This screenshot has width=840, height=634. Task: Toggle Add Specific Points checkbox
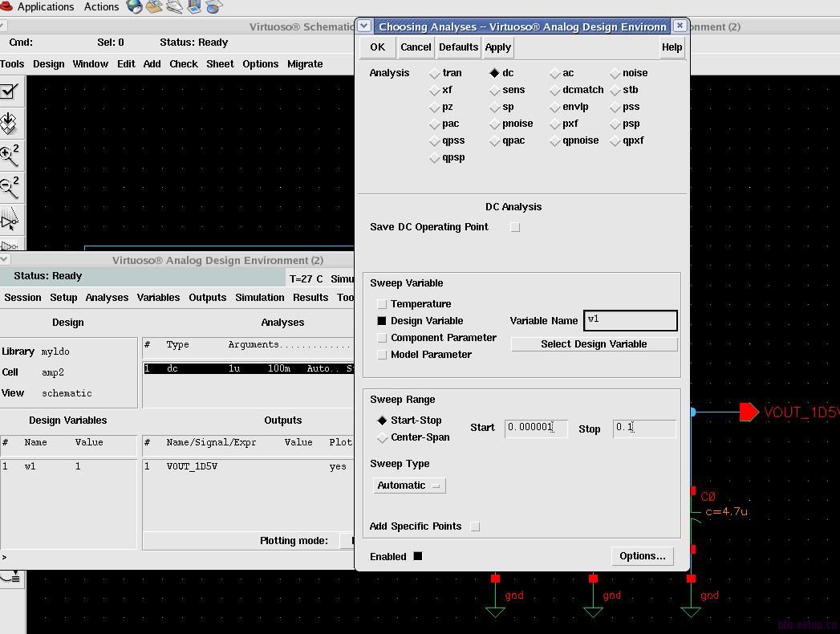475,526
